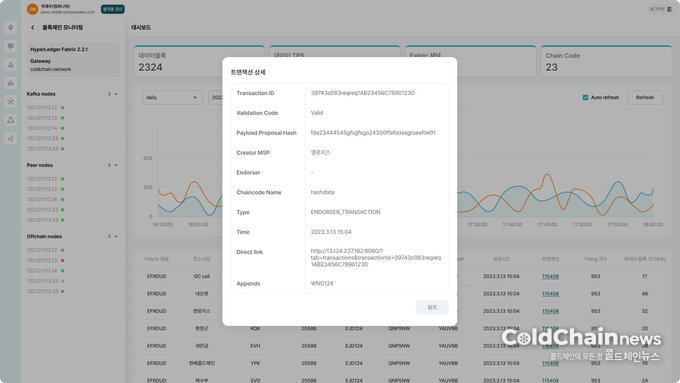The height and width of the screenshot is (383, 680).
Task: Click the back arrow beside 블록체인 모니터링
Action: pos(33,27)
